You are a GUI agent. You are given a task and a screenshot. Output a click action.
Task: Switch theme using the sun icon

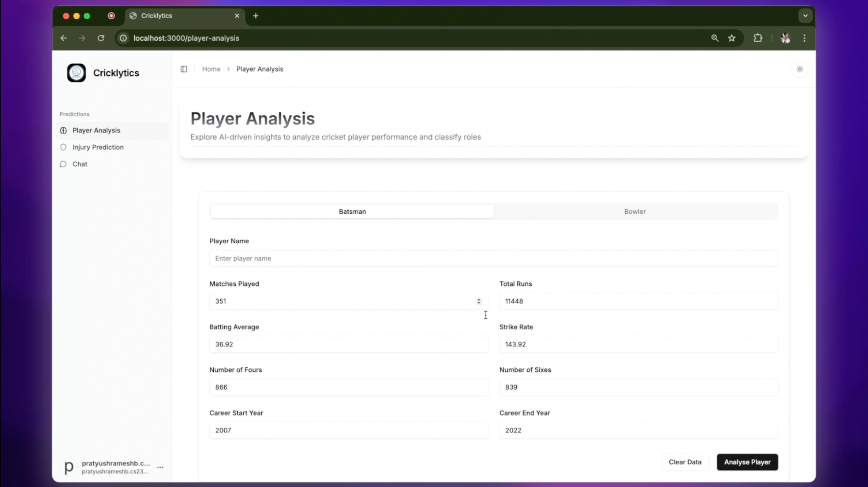click(800, 69)
